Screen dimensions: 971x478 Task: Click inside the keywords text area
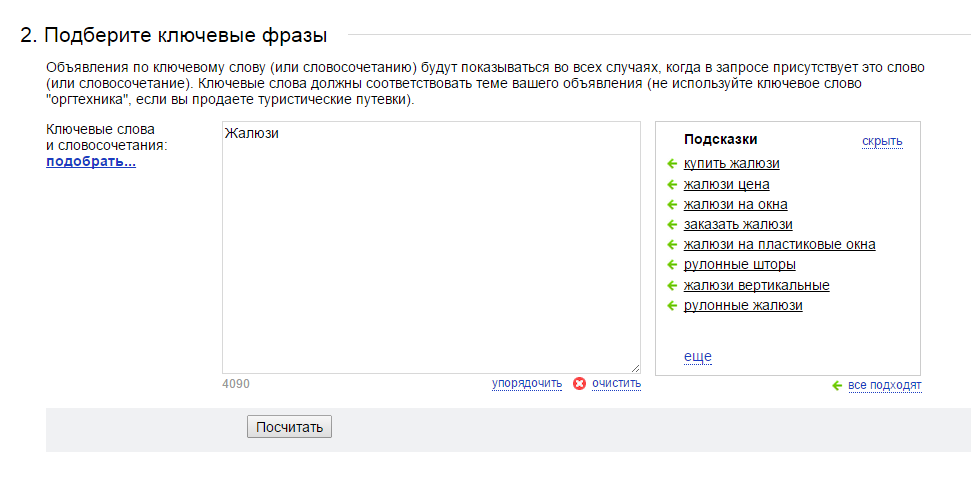[x=432, y=248]
